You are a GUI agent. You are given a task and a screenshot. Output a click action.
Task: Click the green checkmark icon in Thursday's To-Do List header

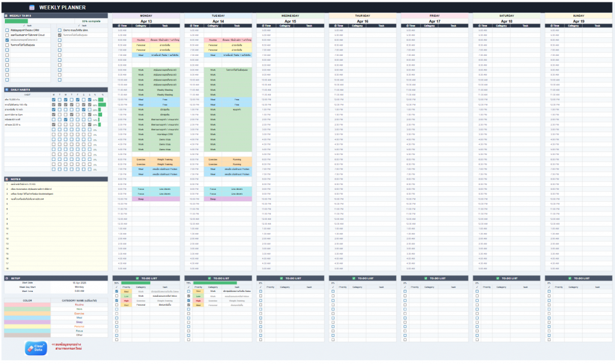[353, 279]
